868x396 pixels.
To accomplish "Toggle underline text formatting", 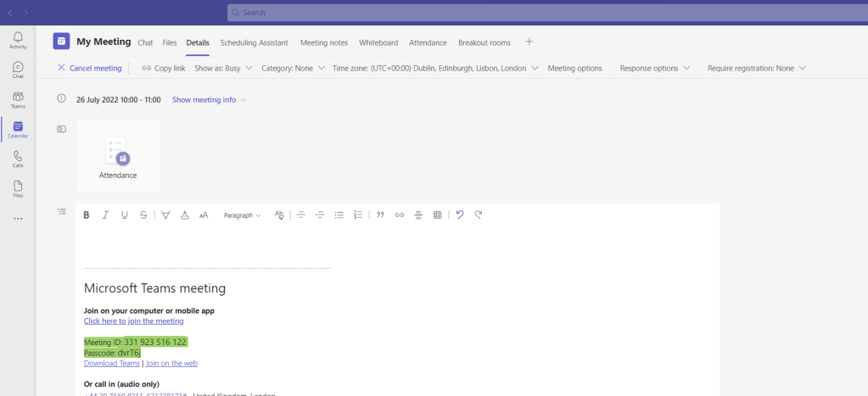I will pos(125,215).
